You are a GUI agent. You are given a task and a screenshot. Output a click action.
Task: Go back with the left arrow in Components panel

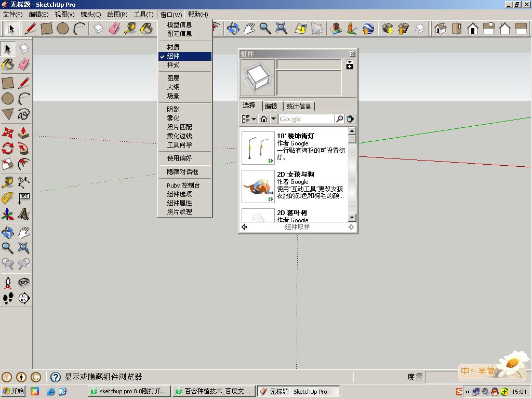[x=244, y=227]
